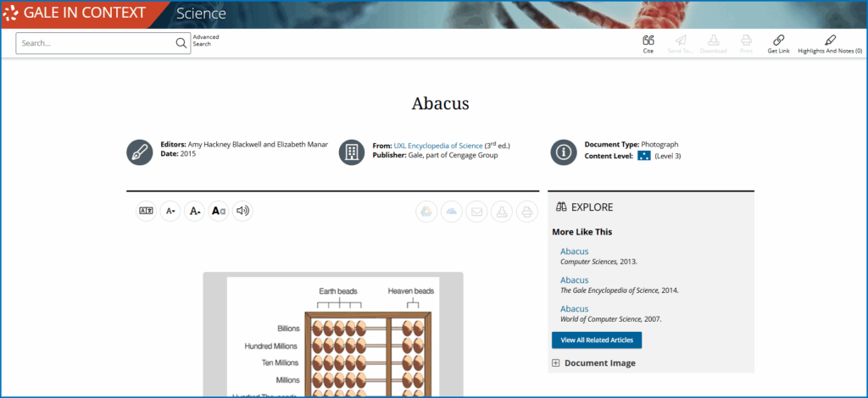
Task: Click the Cite quotation mark icon
Action: pyautogui.click(x=648, y=40)
